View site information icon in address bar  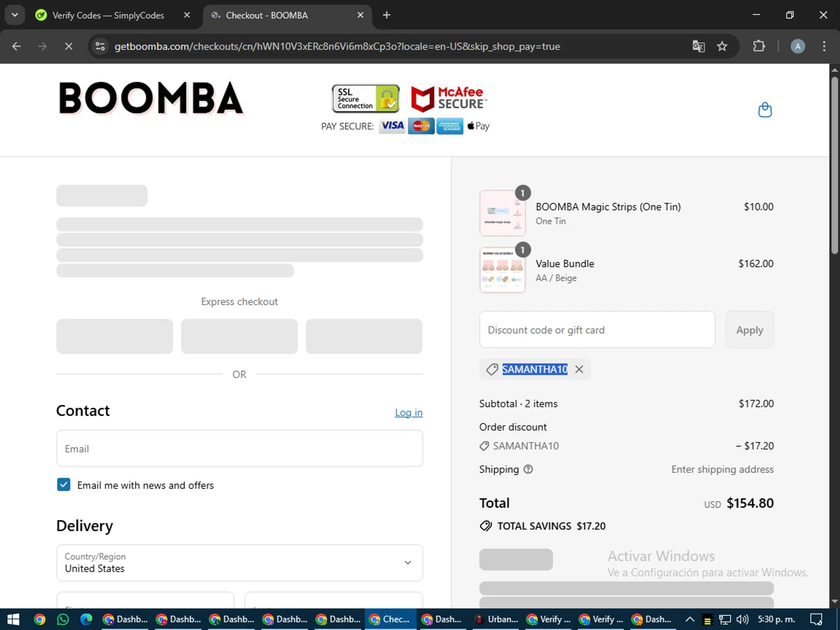[x=100, y=46]
